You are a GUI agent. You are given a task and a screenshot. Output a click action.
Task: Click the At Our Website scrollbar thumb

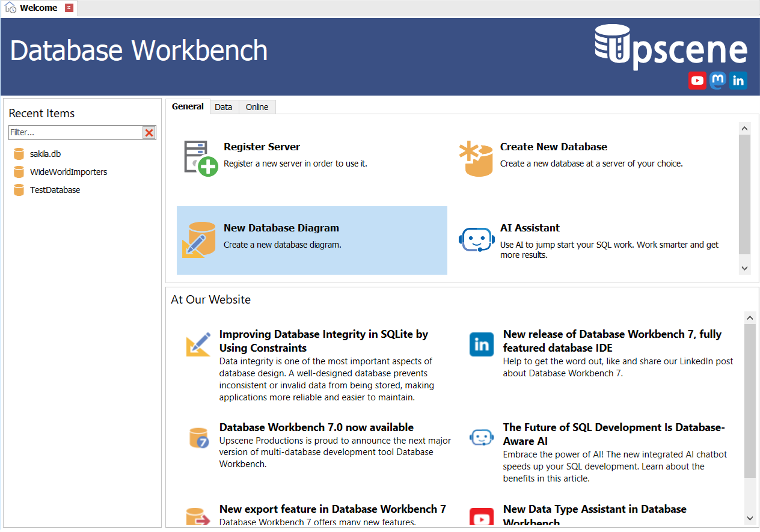[x=750, y=401]
